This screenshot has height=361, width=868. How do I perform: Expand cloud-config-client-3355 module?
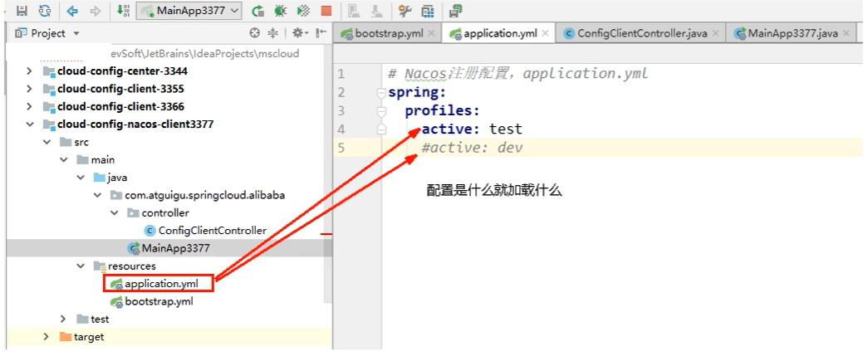pyautogui.click(x=29, y=89)
